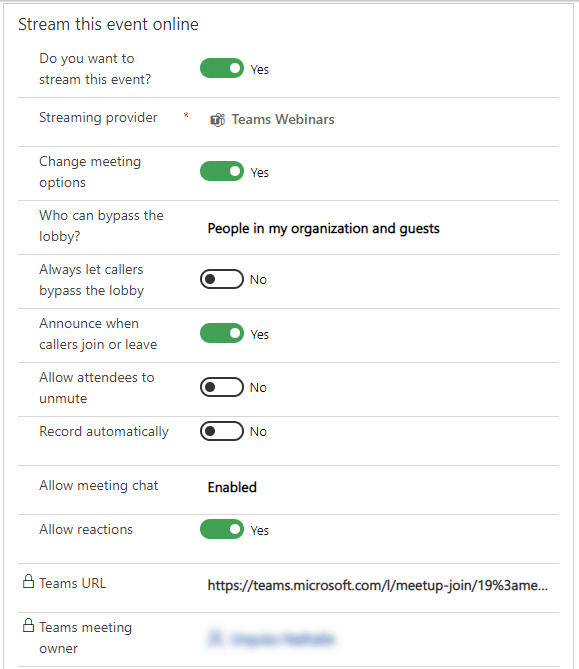Turn off the stream this event toggle
This screenshot has width=579, height=669.
click(222, 68)
